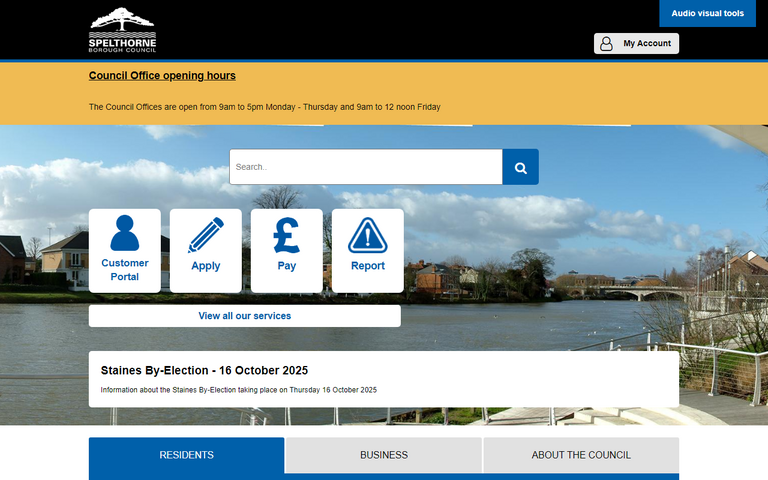
Task: Click the Customer Portal person icon
Action: (x=125, y=233)
